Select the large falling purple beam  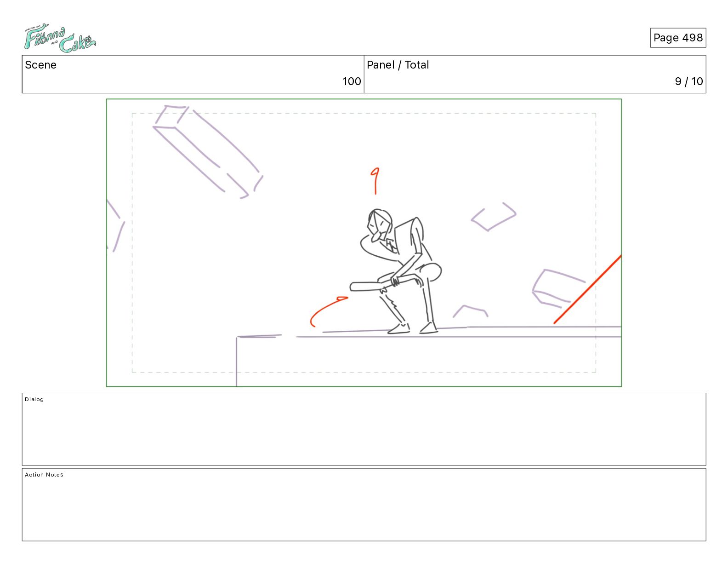click(x=208, y=151)
